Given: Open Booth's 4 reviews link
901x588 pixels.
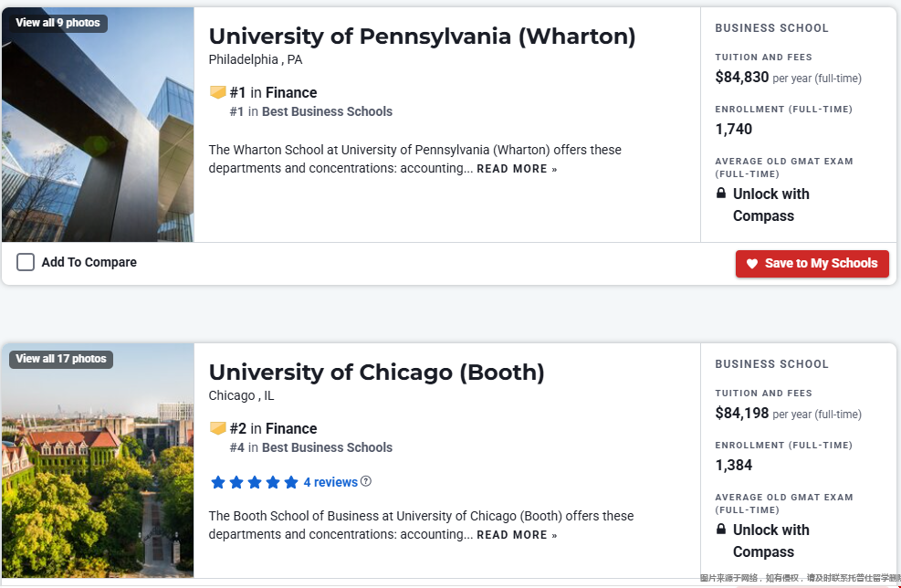Looking at the screenshot, I should [x=330, y=482].
